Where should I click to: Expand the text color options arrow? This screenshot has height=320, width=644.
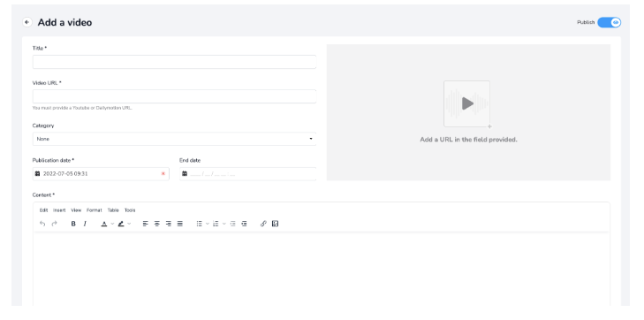click(x=112, y=224)
